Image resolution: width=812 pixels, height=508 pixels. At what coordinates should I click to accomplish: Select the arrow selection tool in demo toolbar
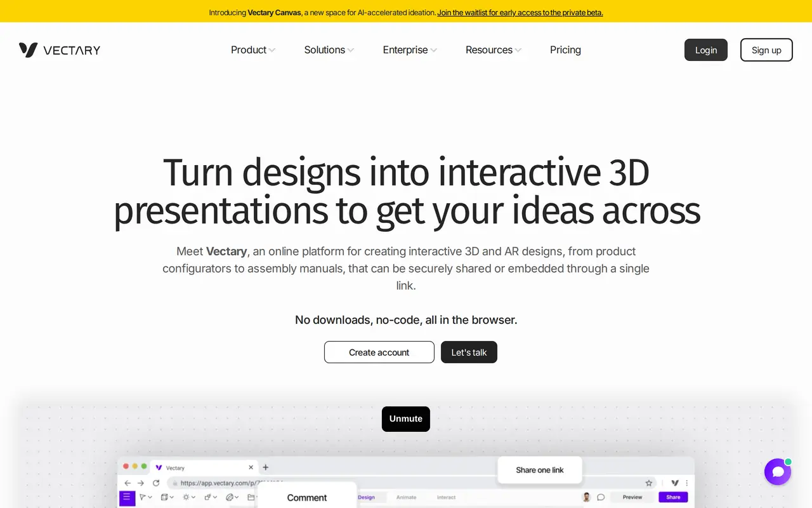point(142,497)
